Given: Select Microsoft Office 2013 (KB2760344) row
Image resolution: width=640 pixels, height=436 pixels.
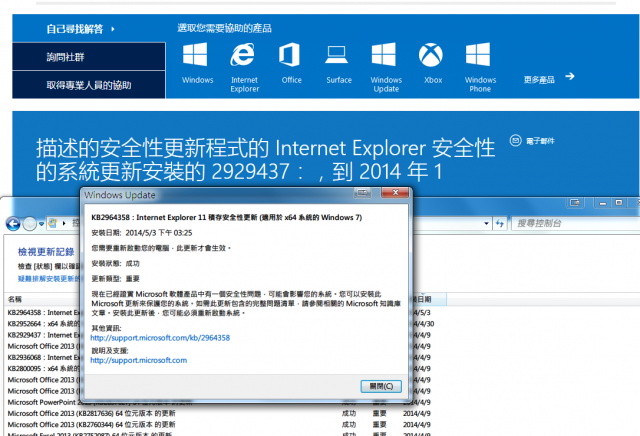Looking at the screenshot, I should [220, 424].
